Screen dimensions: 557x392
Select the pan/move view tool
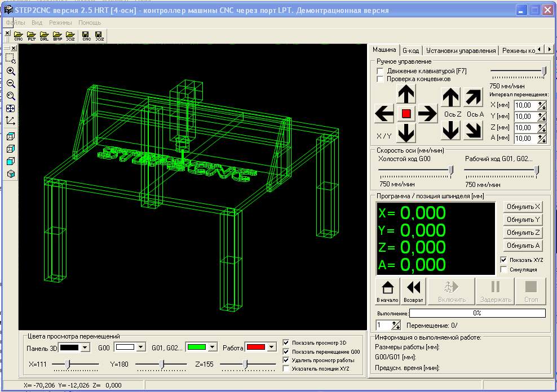pos(11,109)
